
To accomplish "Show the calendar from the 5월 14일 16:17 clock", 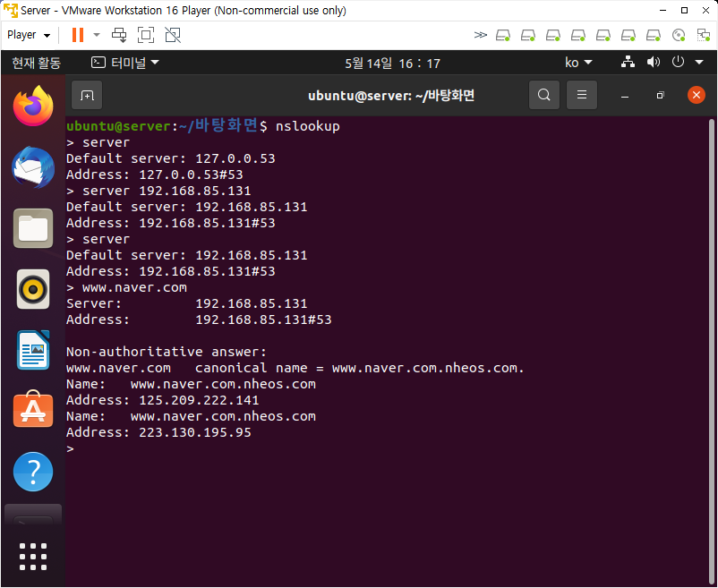I will 392,64.
